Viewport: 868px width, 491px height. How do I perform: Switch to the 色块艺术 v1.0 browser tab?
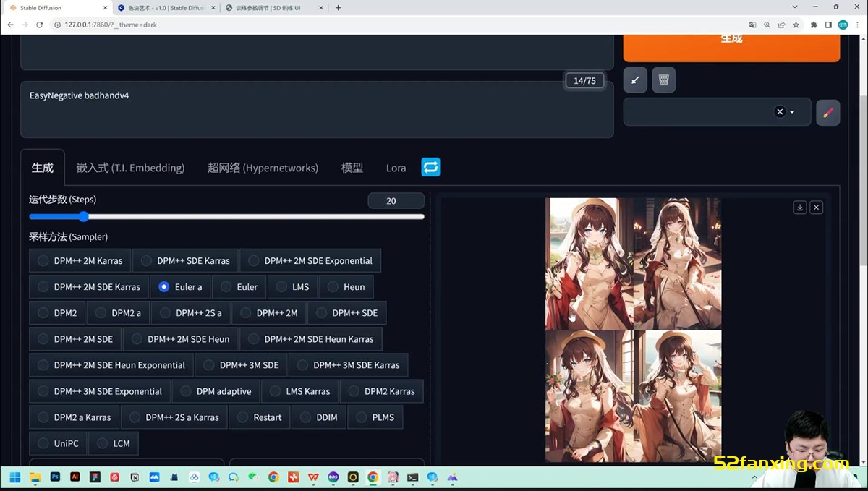pos(165,8)
